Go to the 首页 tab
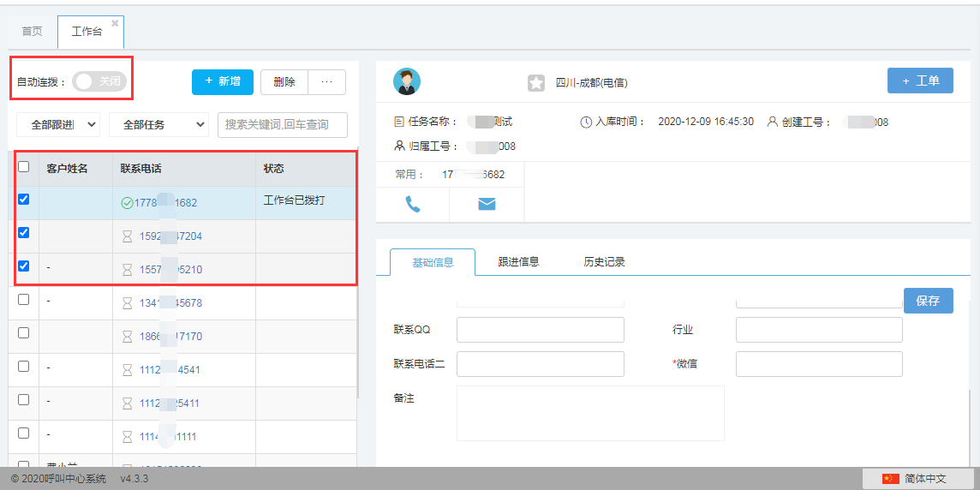Screen dimensions: 980x490 point(32,32)
